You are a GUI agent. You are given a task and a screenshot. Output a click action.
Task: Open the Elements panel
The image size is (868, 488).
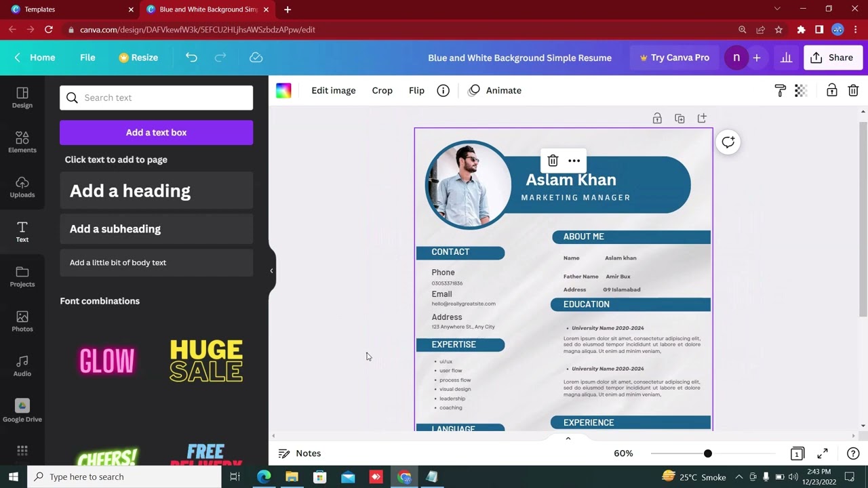(22, 142)
